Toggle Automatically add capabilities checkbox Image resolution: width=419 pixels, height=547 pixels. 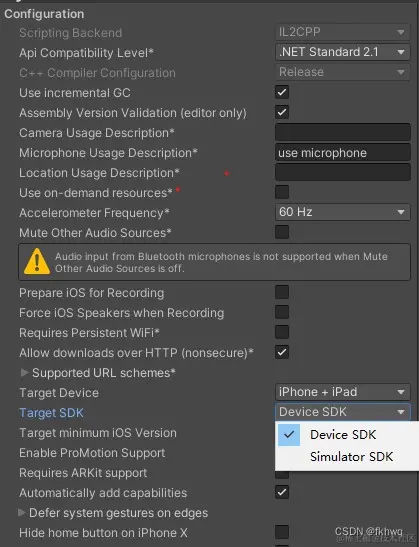[282, 492]
